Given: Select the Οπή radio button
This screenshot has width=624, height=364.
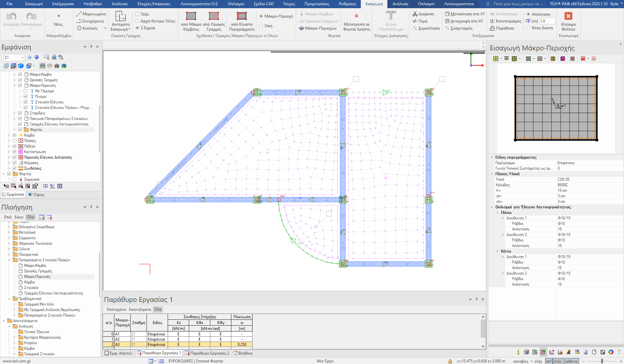Looking at the screenshot, I should click(x=261, y=26).
